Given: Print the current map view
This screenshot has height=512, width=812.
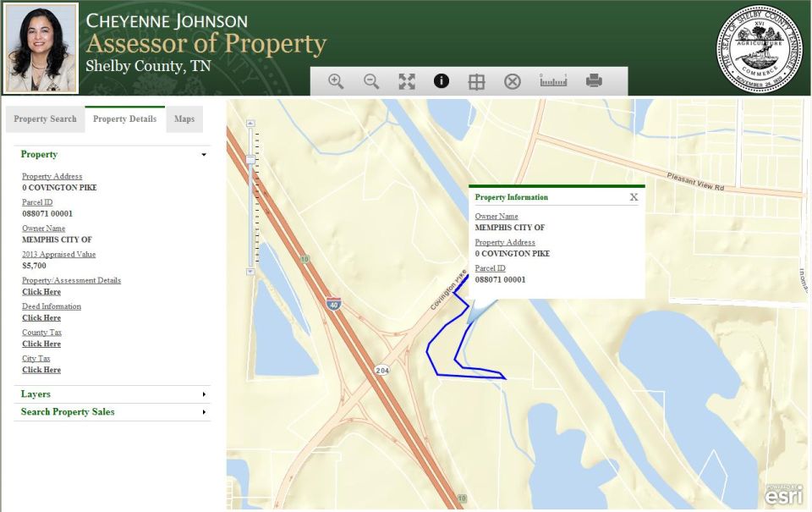Looking at the screenshot, I should tap(594, 80).
